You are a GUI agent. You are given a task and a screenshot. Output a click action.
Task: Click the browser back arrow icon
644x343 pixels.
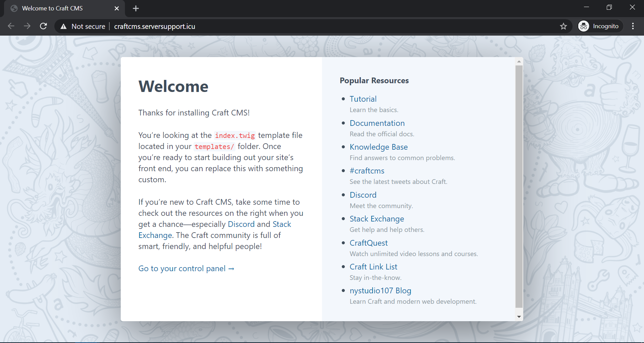click(x=11, y=26)
